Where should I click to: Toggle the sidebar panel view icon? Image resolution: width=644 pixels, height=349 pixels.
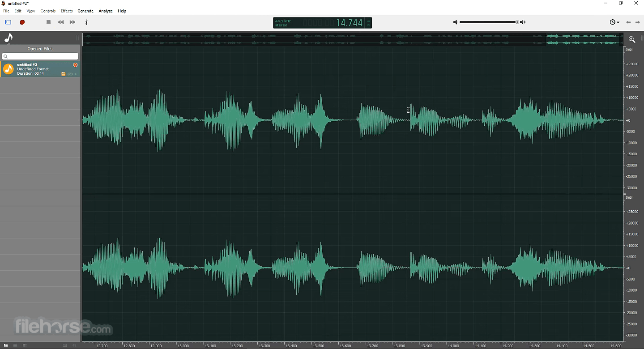click(x=8, y=22)
